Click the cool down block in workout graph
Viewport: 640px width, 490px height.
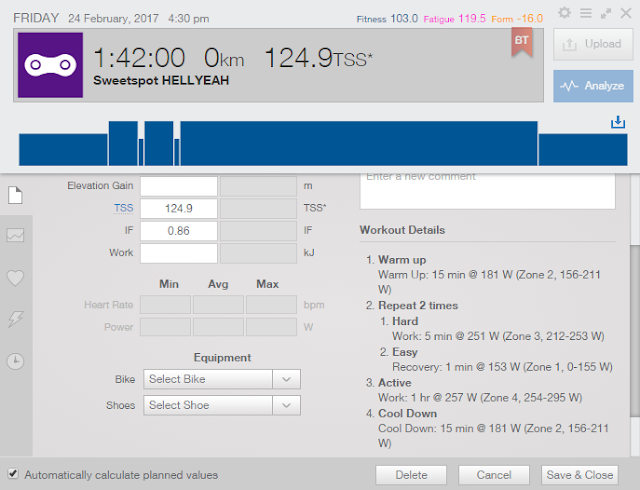[583, 149]
